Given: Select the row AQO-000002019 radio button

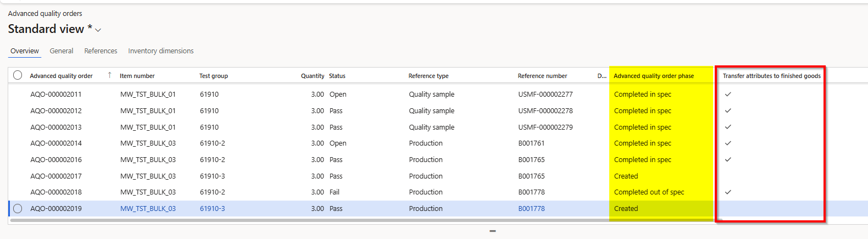Looking at the screenshot, I should tap(18, 209).
